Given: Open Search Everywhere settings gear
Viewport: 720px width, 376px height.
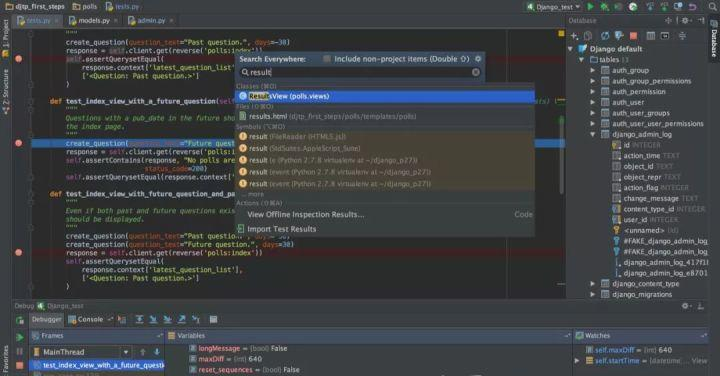Looking at the screenshot, I should 478,59.
